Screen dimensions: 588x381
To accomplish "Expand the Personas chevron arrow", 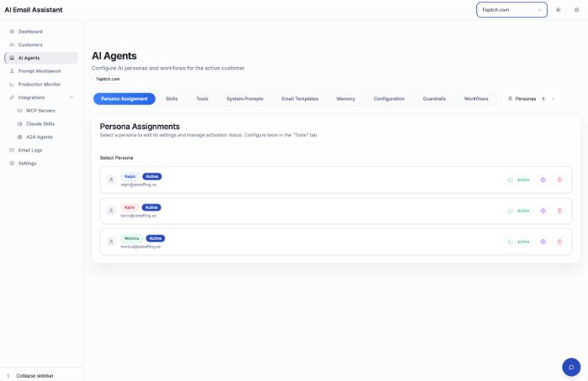I will coord(553,99).
